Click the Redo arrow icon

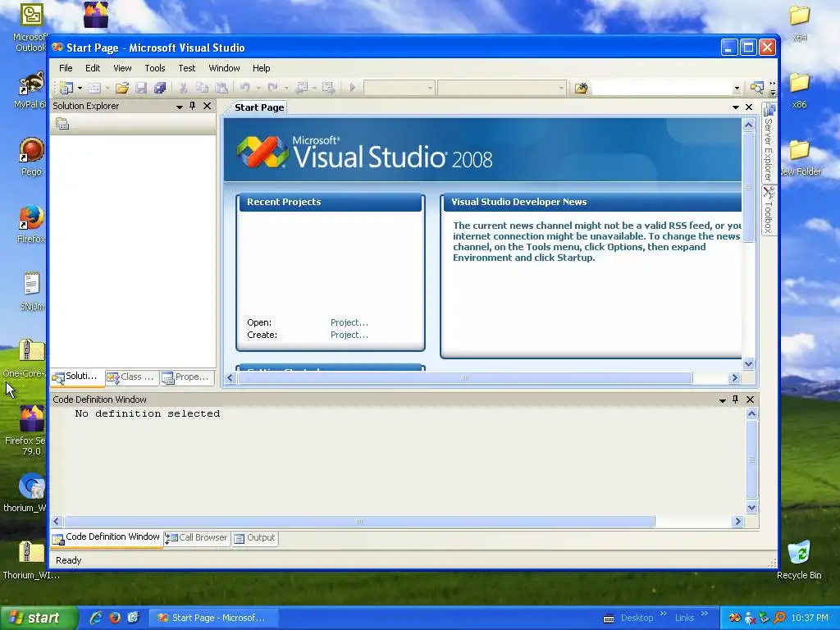point(272,88)
